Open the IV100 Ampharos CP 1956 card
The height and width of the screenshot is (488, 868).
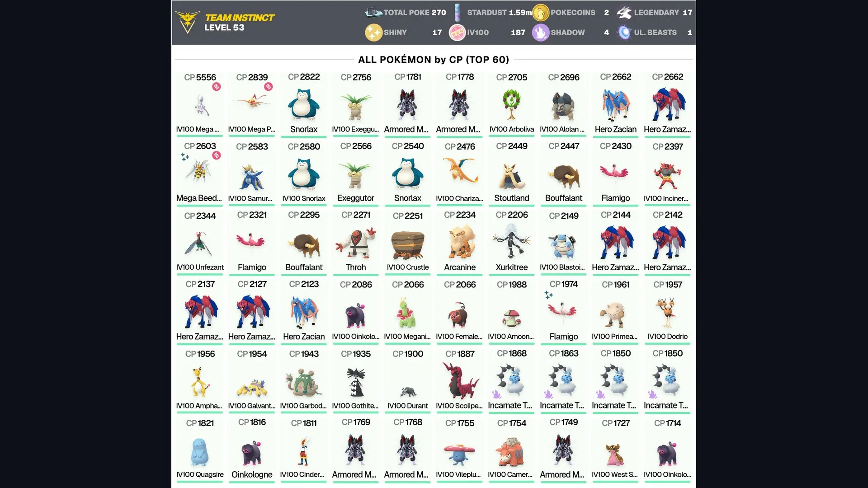pos(200,381)
